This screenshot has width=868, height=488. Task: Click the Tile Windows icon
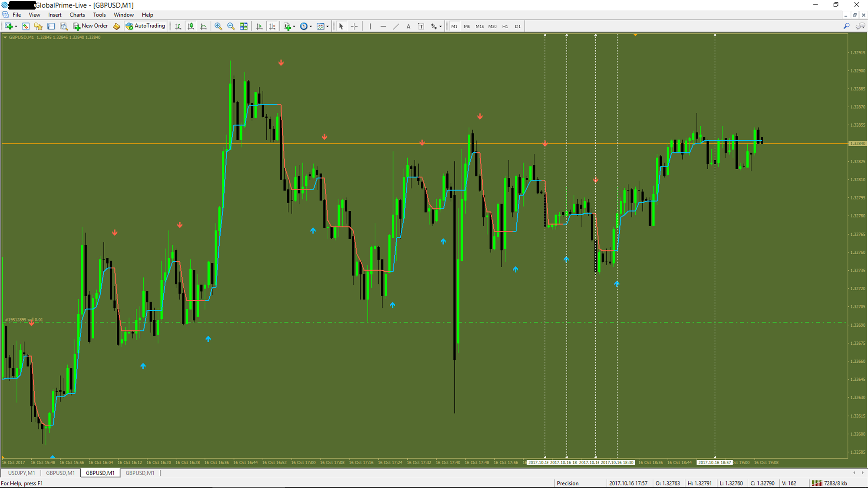coord(244,26)
